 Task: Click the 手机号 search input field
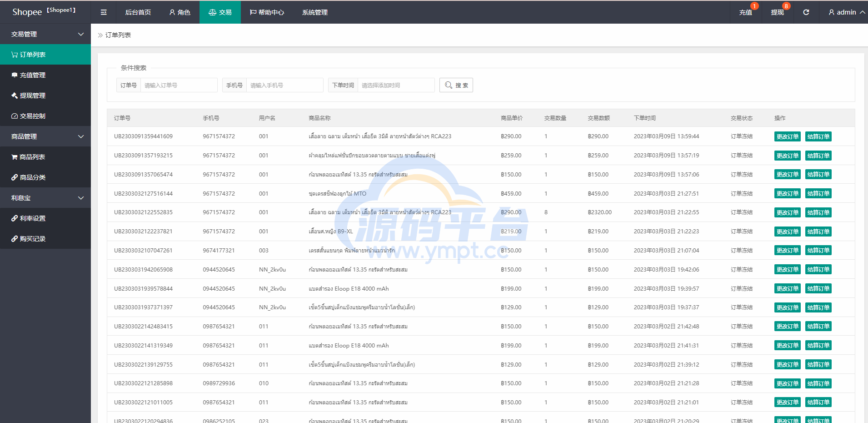pyautogui.click(x=284, y=85)
